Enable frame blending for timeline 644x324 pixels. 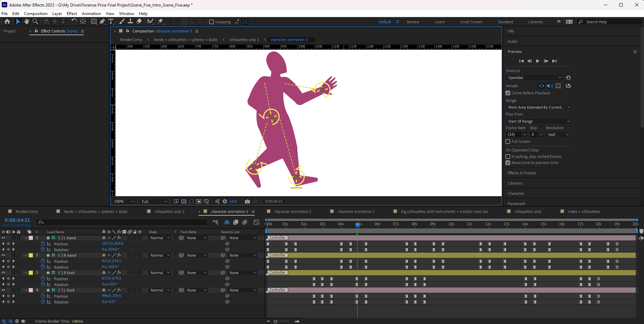[236, 222]
